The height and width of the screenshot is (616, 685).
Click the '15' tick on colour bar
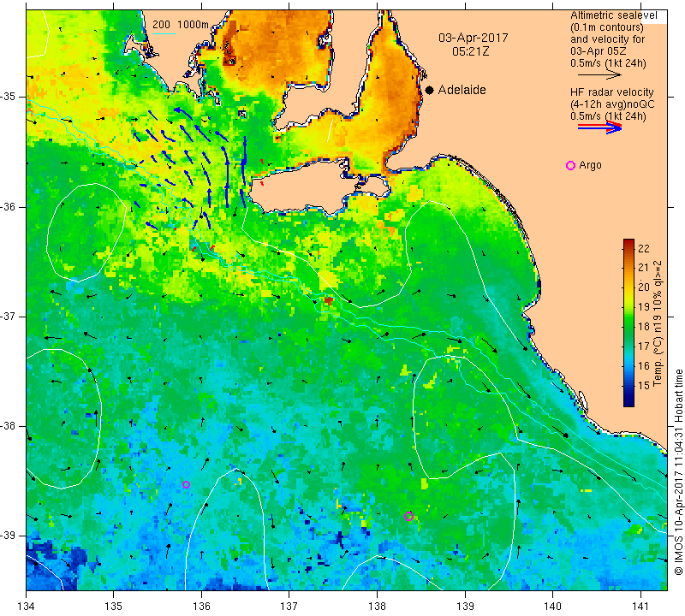644,386
